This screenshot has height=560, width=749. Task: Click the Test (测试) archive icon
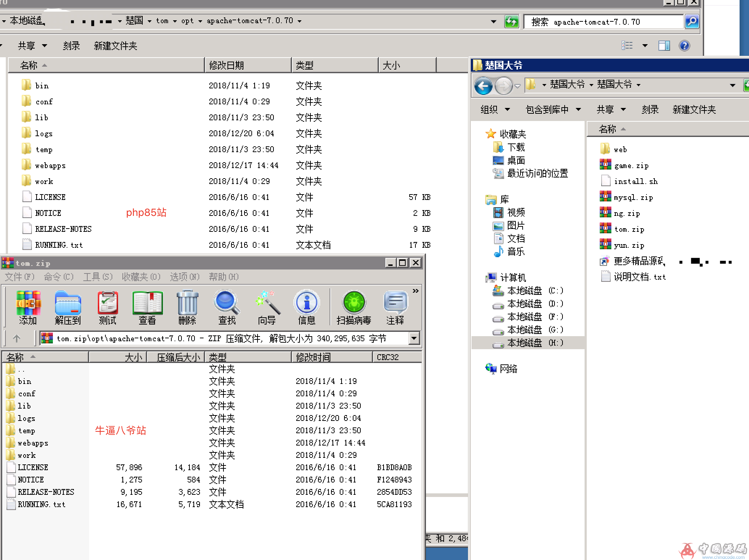108,307
